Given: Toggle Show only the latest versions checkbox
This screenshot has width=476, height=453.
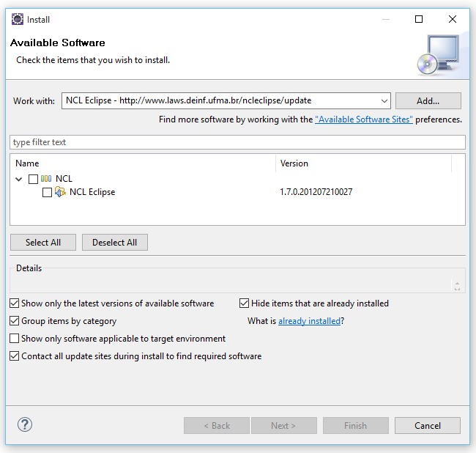Looking at the screenshot, I should pyautogui.click(x=14, y=303).
